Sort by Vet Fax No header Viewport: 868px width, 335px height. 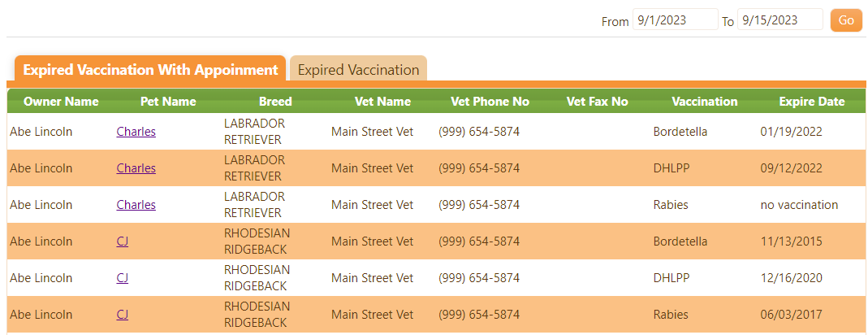pos(598,102)
